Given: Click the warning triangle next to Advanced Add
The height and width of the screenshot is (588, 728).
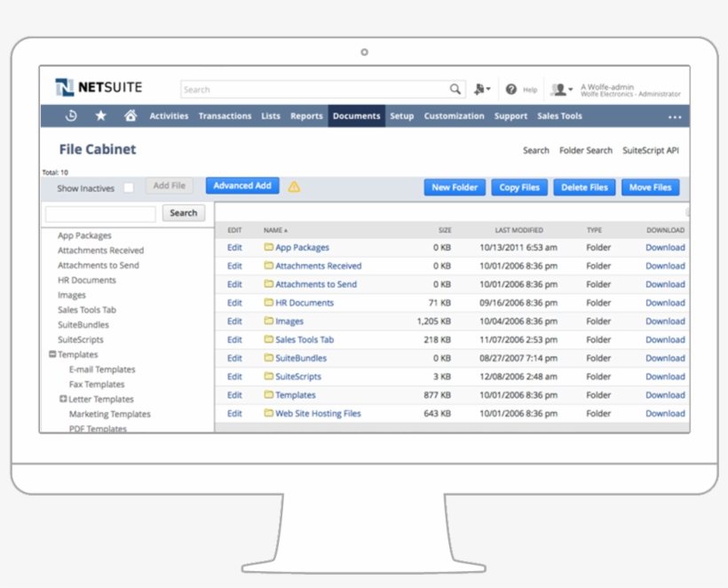Looking at the screenshot, I should pyautogui.click(x=292, y=186).
